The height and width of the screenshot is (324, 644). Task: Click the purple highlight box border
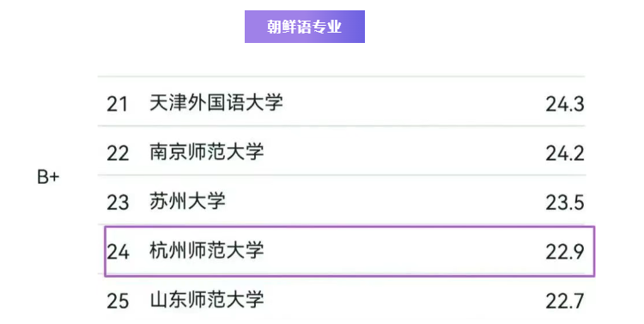pyautogui.click(x=349, y=227)
